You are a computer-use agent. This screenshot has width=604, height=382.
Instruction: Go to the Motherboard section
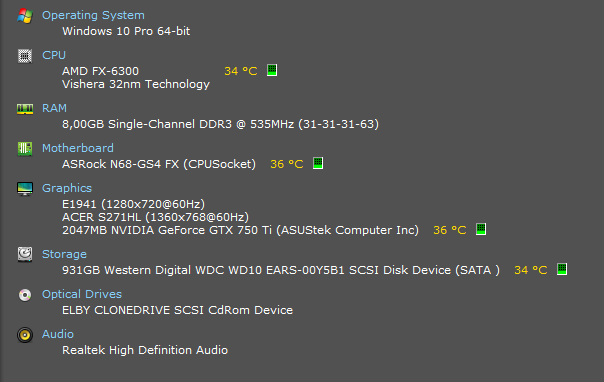78,148
